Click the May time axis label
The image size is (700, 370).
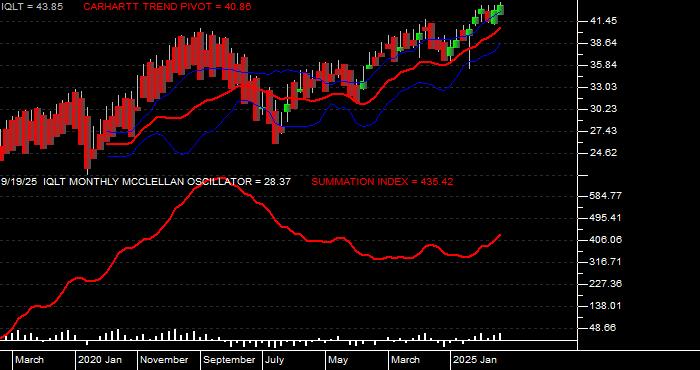(338, 360)
